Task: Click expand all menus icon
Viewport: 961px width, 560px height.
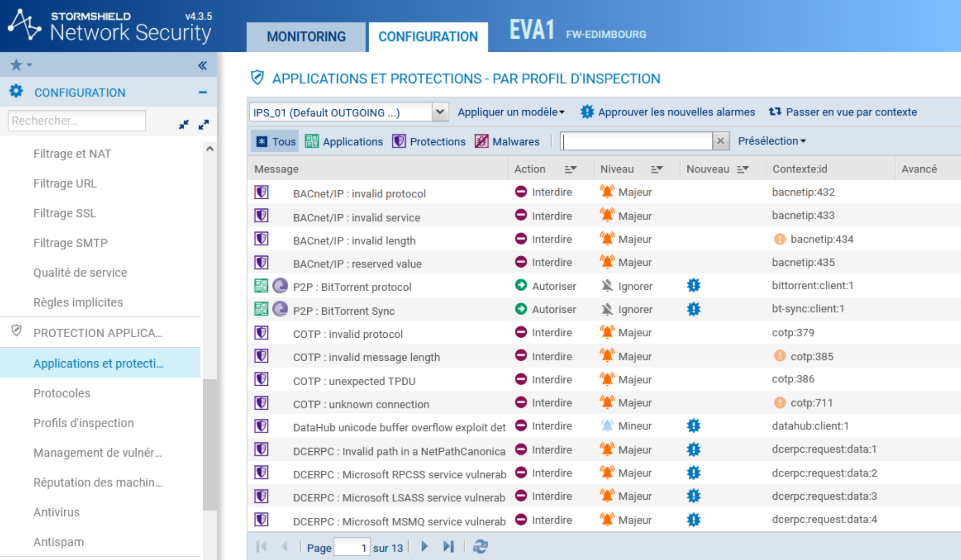Action: [x=204, y=125]
